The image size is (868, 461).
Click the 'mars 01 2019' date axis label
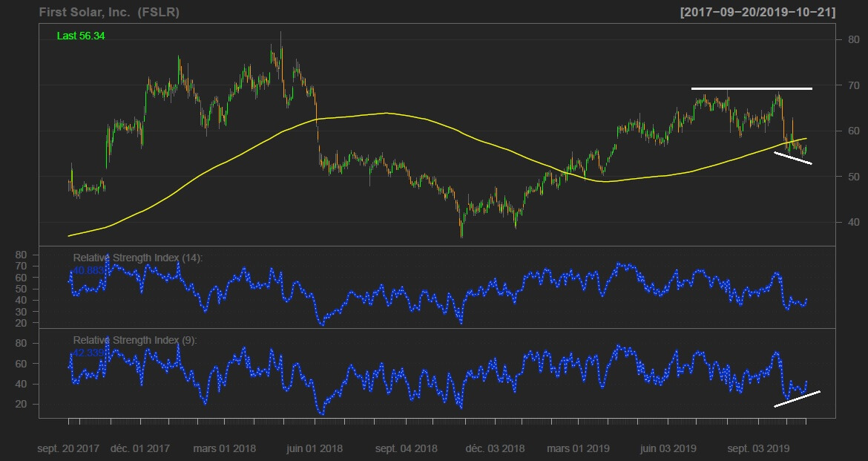(x=579, y=448)
